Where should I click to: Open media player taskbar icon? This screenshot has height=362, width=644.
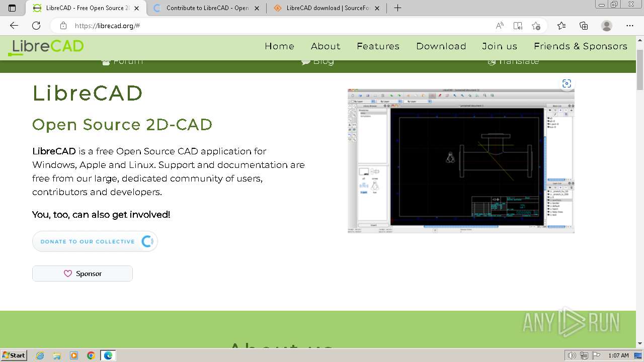(74, 355)
